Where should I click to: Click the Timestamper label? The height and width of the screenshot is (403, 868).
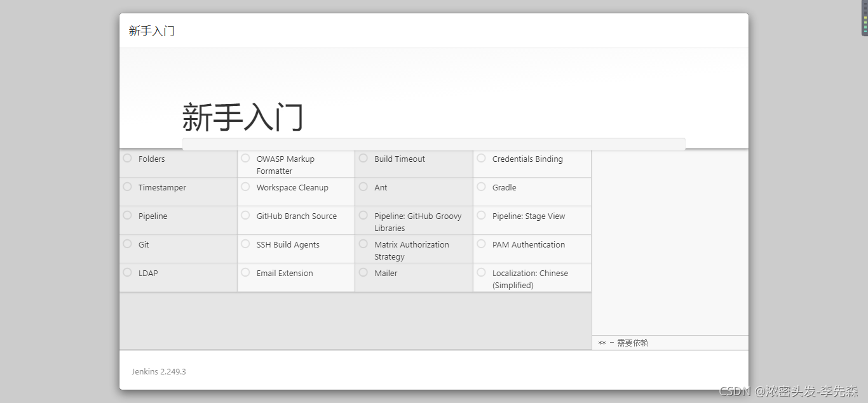(x=162, y=188)
